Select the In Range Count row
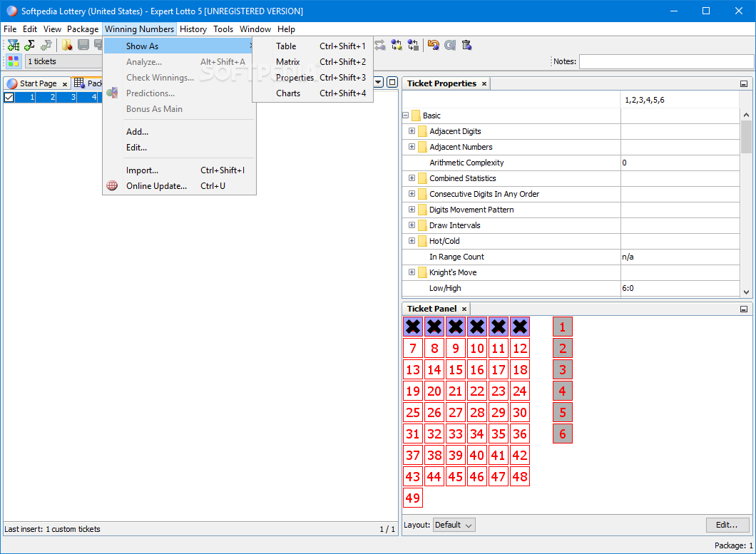Image resolution: width=756 pixels, height=554 pixels. point(571,257)
